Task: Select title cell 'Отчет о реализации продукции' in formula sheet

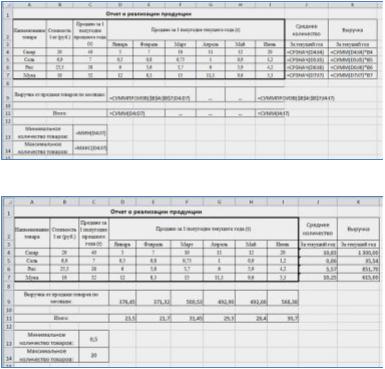Action: coord(149,14)
